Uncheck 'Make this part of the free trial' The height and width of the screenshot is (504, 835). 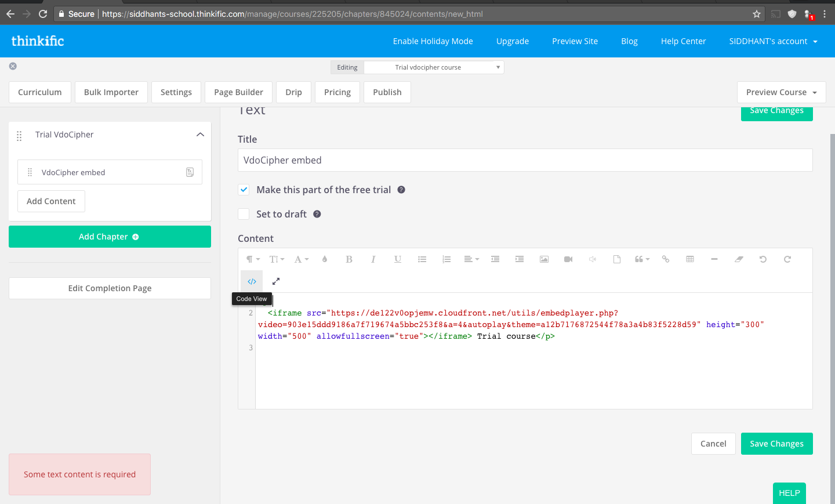(244, 190)
